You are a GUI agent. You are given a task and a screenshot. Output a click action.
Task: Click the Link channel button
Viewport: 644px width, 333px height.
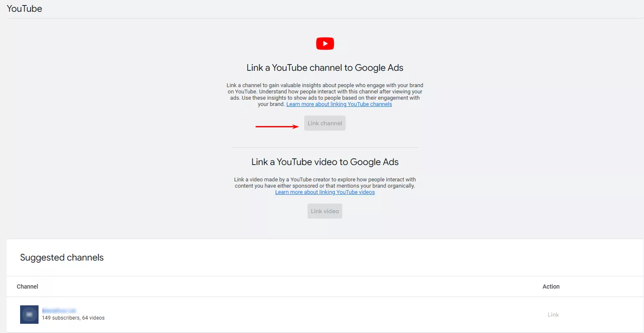click(325, 123)
